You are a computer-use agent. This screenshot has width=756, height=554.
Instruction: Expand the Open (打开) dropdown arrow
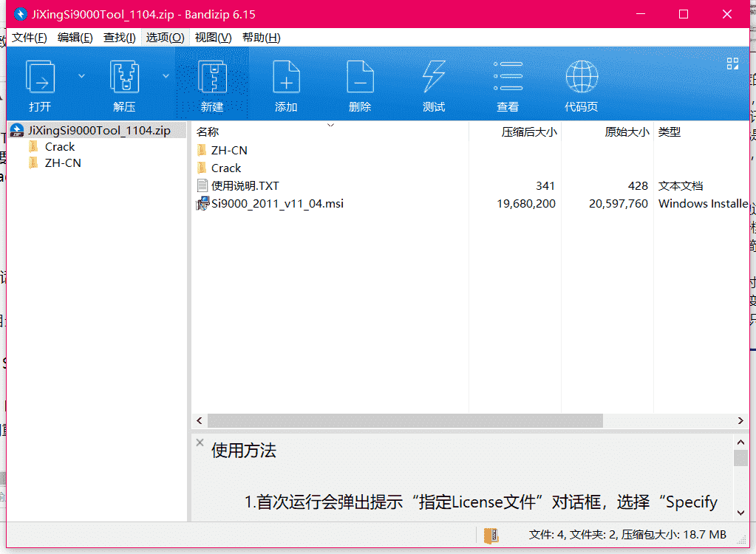pos(81,76)
